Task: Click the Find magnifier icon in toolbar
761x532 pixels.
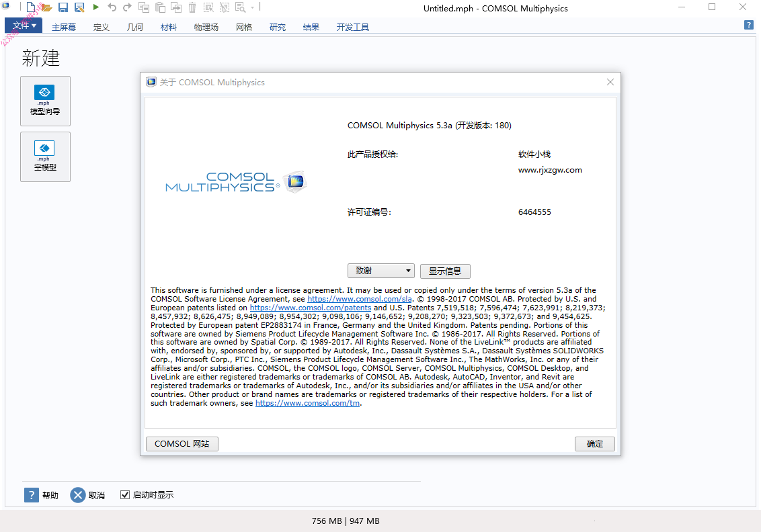Action: pyautogui.click(x=240, y=7)
